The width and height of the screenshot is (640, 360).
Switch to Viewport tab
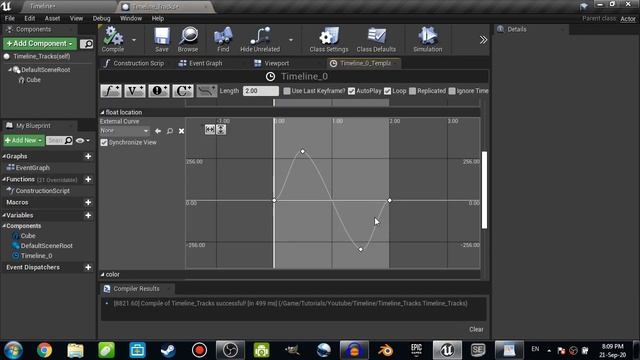pyautogui.click(x=272, y=63)
